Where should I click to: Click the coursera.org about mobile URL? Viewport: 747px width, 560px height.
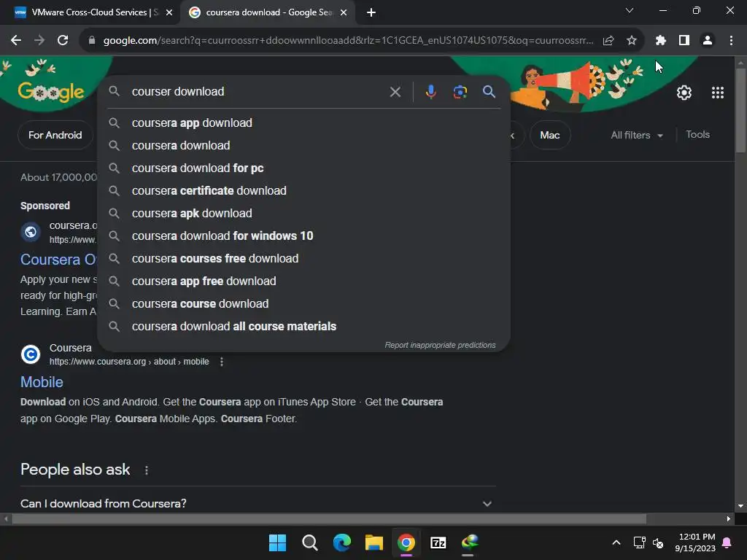(129, 362)
